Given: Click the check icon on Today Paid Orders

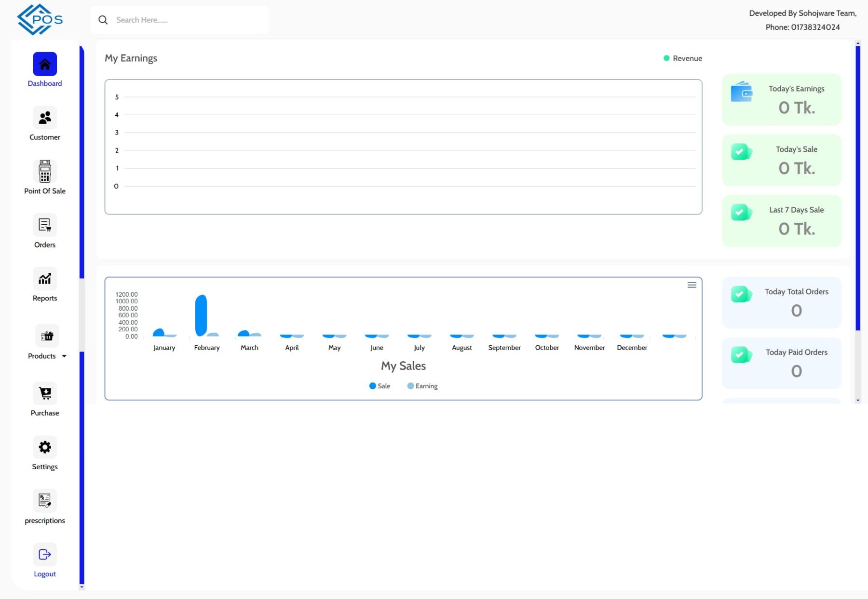Looking at the screenshot, I should pos(742,355).
